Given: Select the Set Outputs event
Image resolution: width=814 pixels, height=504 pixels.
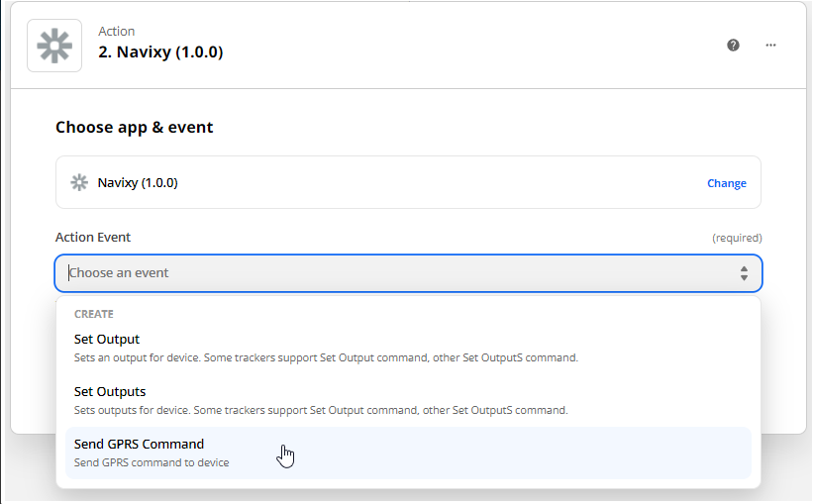Looking at the screenshot, I should click(409, 401).
